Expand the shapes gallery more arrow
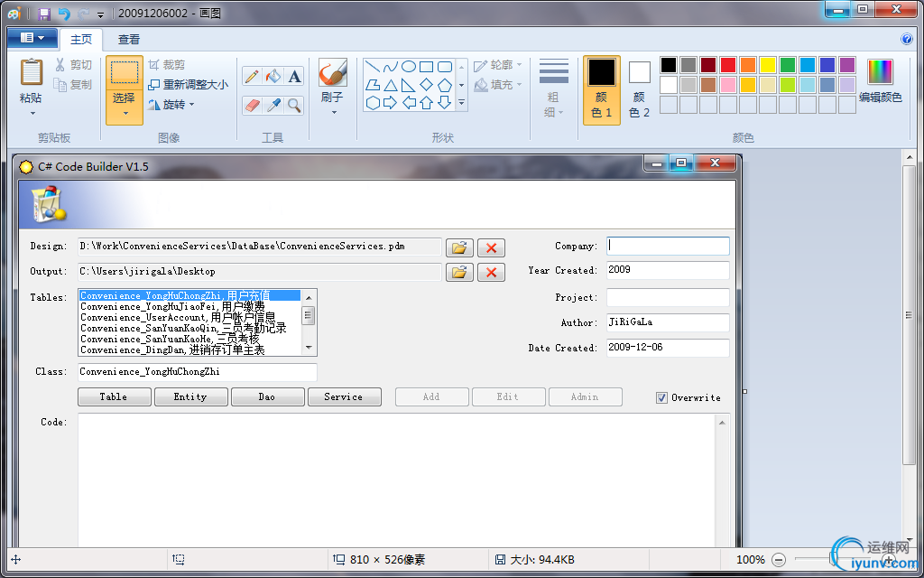The width and height of the screenshot is (924, 578). (x=461, y=103)
